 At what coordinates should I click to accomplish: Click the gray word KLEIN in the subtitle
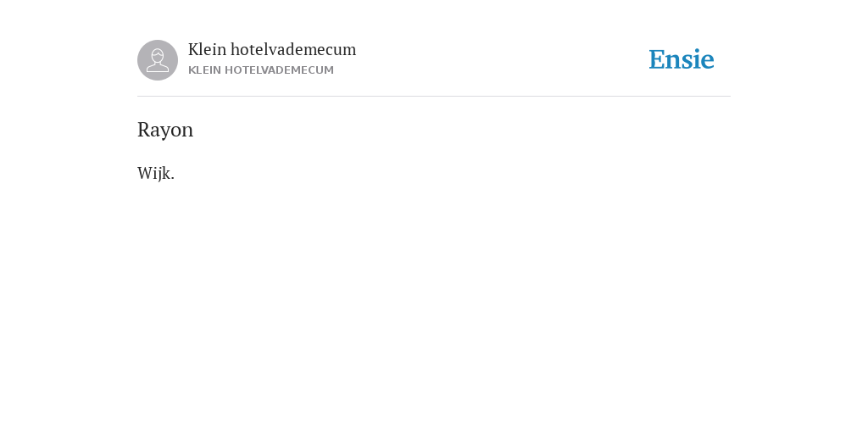point(204,70)
